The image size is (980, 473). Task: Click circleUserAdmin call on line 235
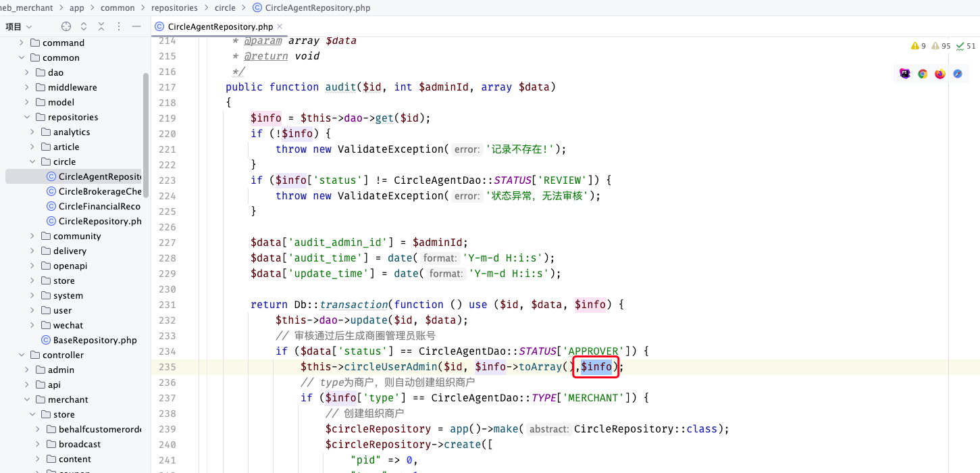pyautogui.click(x=391, y=367)
